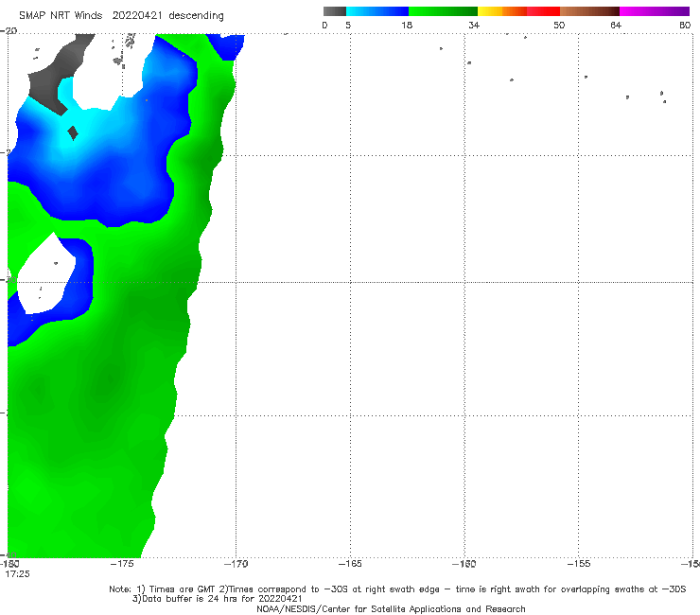
Task: Click the gray segment of the color bar
Action: (x=335, y=11)
